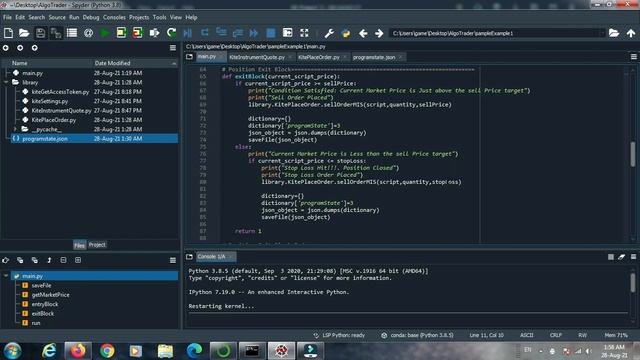Screen dimensions: 640x360
Task: Open the working directory path dropdown
Action: tap(602, 33)
